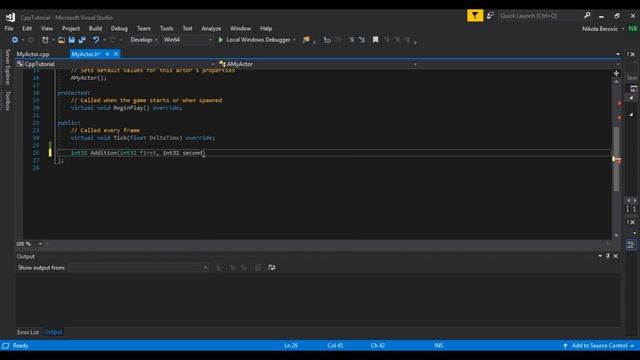Select the Output tab at bottom
640x360 pixels.
click(53, 332)
